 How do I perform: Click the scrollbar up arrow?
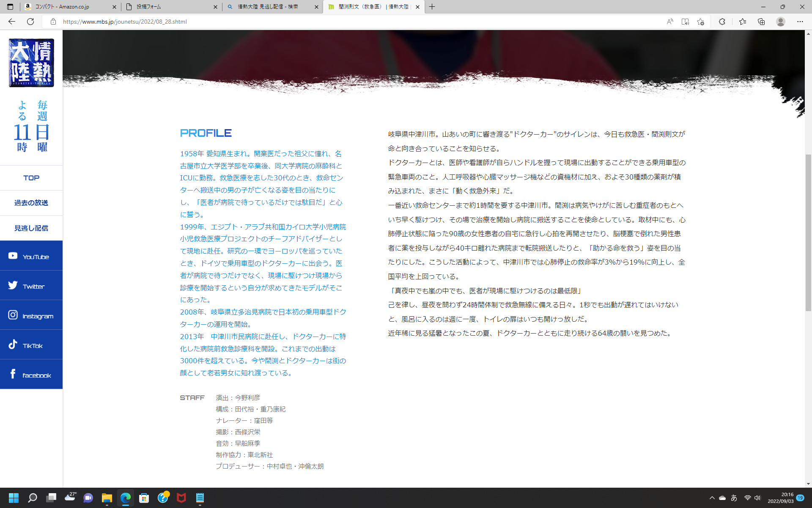click(808, 33)
